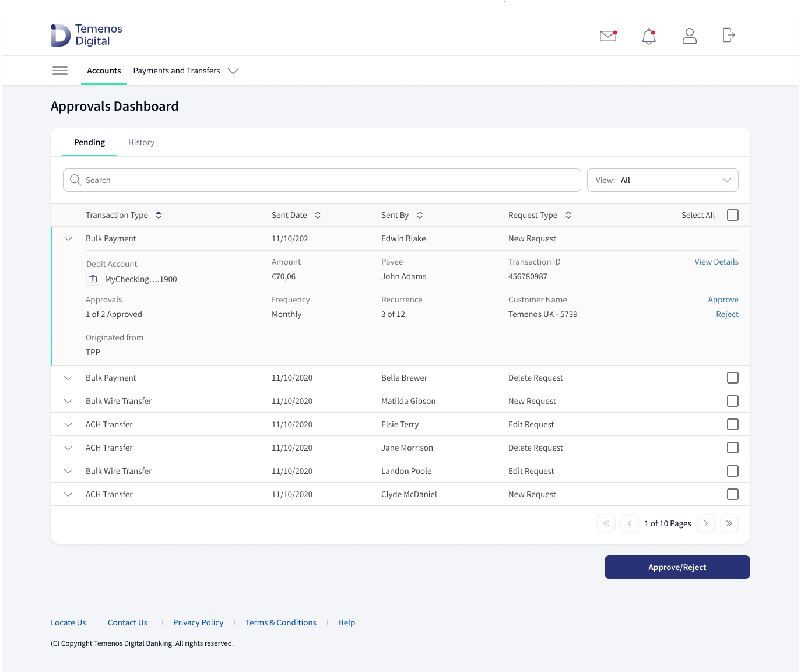The width and height of the screenshot is (801, 672).
Task: Go to the first page
Action: (x=606, y=523)
